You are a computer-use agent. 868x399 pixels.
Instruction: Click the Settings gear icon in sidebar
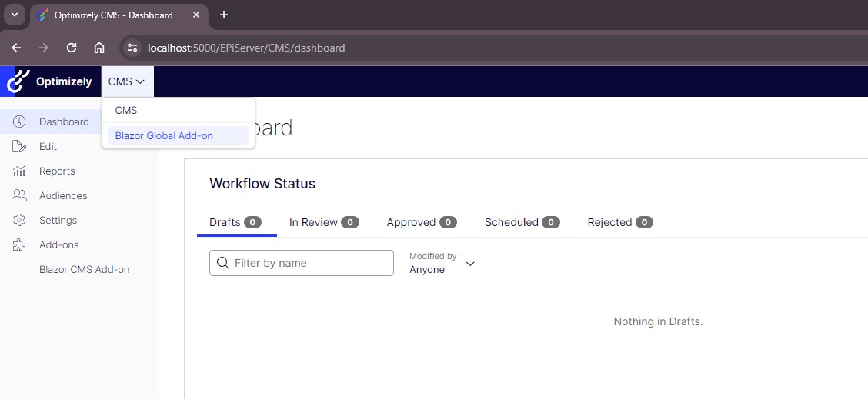(19, 220)
